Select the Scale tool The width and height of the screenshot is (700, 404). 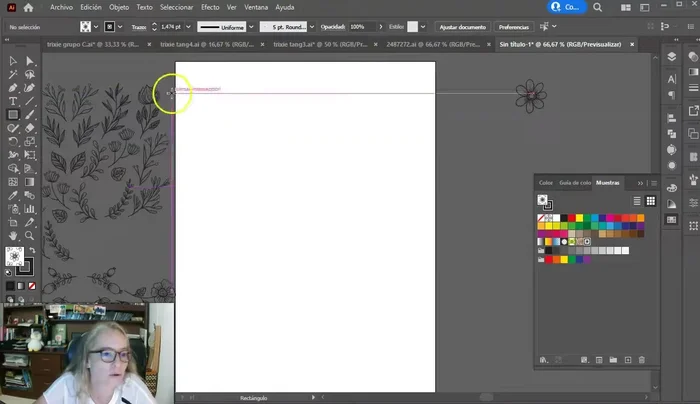29,142
